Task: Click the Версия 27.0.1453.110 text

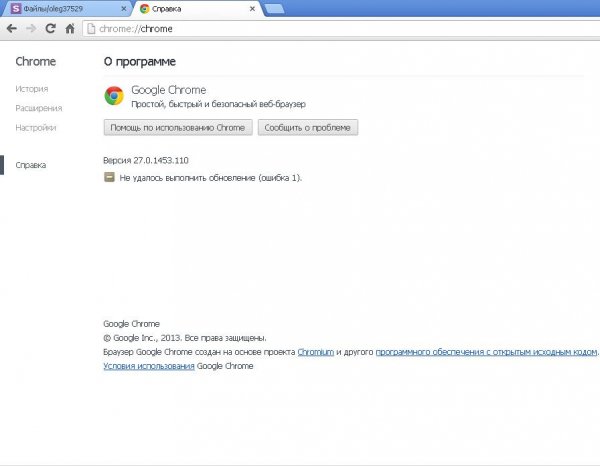Action: click(x=146, y=160)
